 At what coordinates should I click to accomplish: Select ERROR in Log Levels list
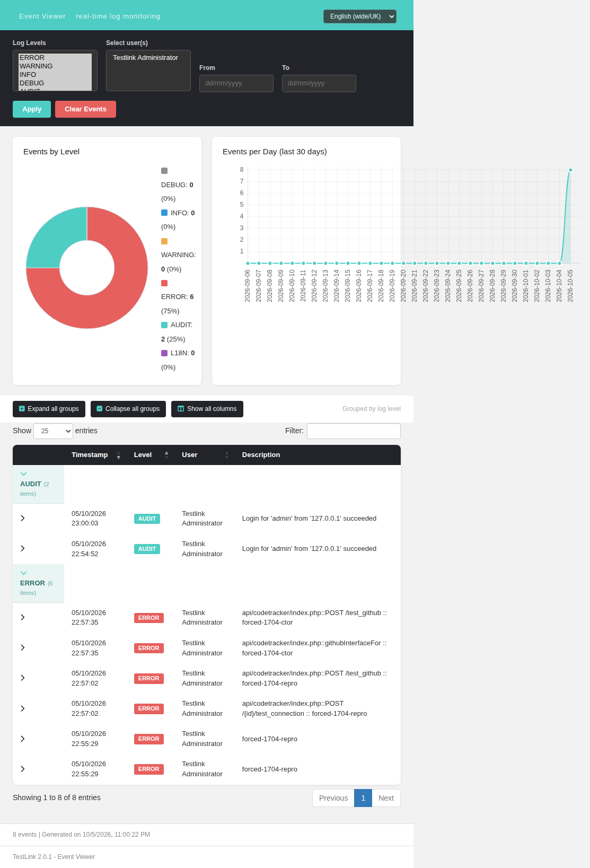55,58
